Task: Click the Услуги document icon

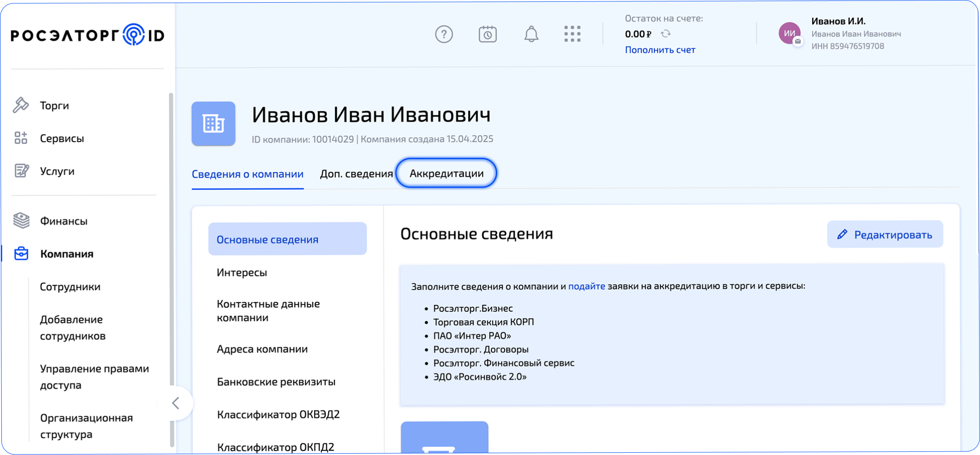Action: 21,171
